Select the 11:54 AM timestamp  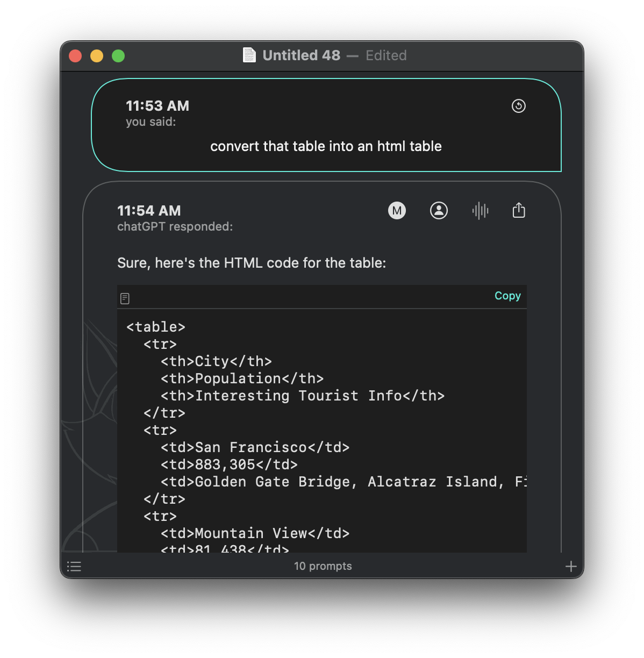149,211
